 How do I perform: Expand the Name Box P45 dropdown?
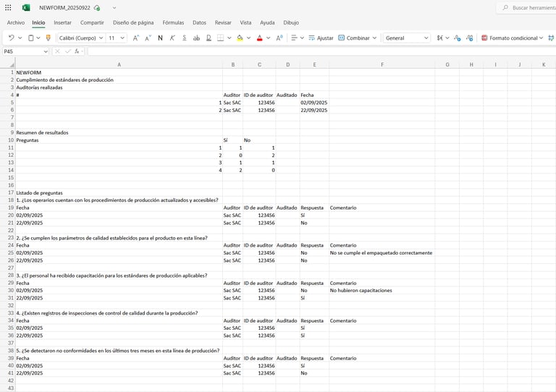[x=46, y=51]
